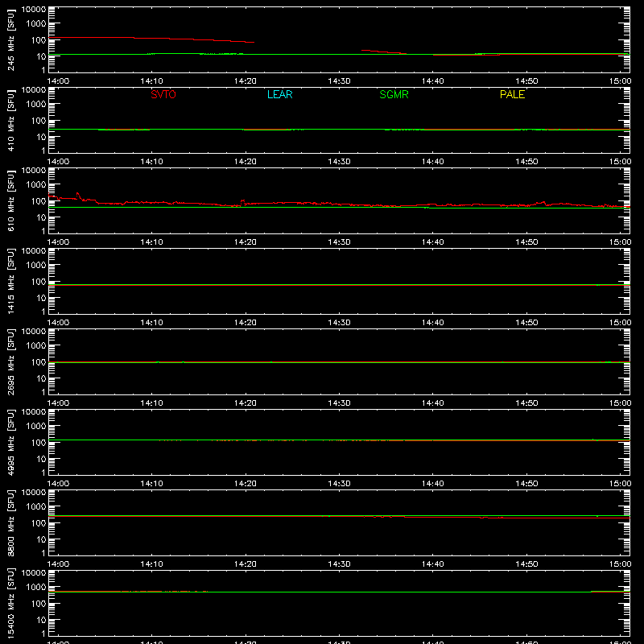Select the 1415 MHz [SFU] axis title
The width and height of the screenshot is (644, 644).
click(10, 281)
